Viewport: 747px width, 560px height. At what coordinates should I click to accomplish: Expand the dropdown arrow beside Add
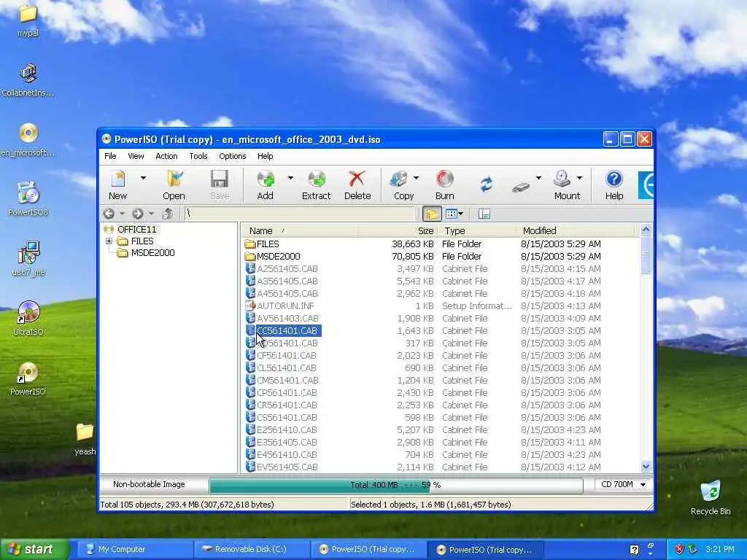pyautogui.click(x=290, y=178)
